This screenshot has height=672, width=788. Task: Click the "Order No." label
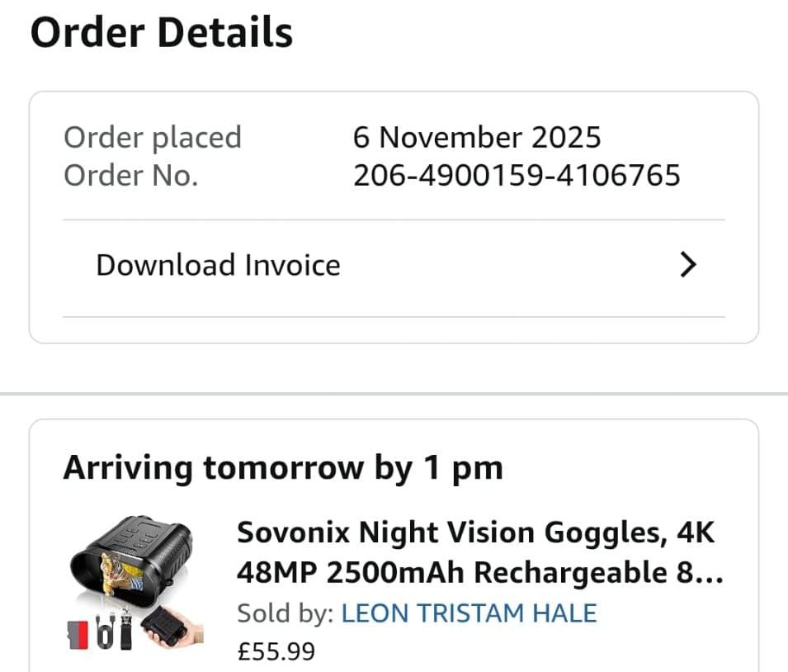tap(130, 175)
